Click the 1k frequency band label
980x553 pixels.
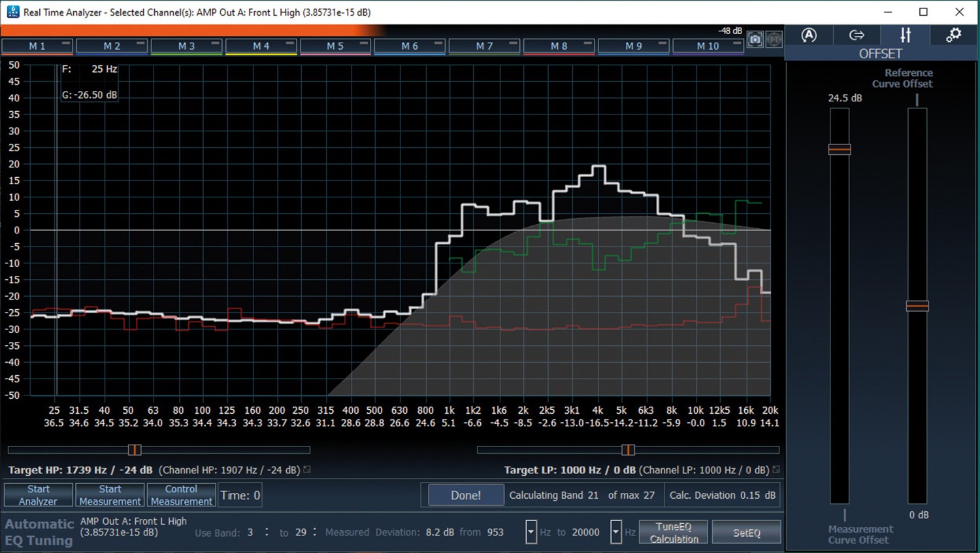(x=449, y=411)
